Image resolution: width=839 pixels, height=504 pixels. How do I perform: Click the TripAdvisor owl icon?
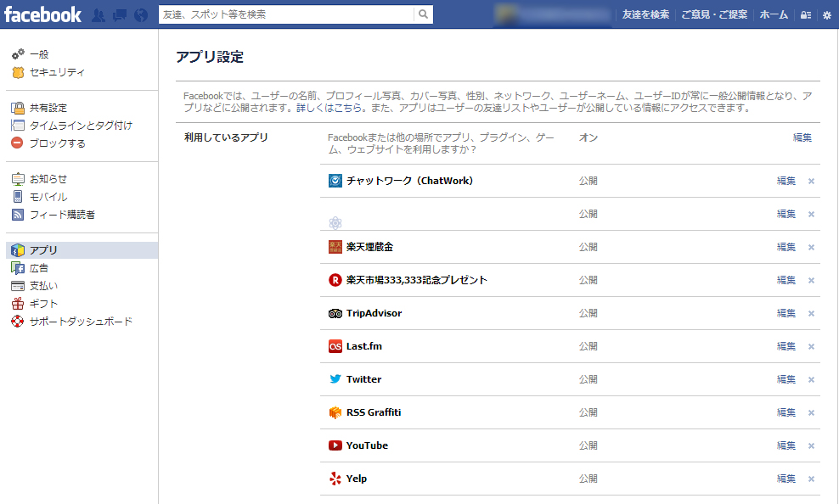(x=335, y=313)
